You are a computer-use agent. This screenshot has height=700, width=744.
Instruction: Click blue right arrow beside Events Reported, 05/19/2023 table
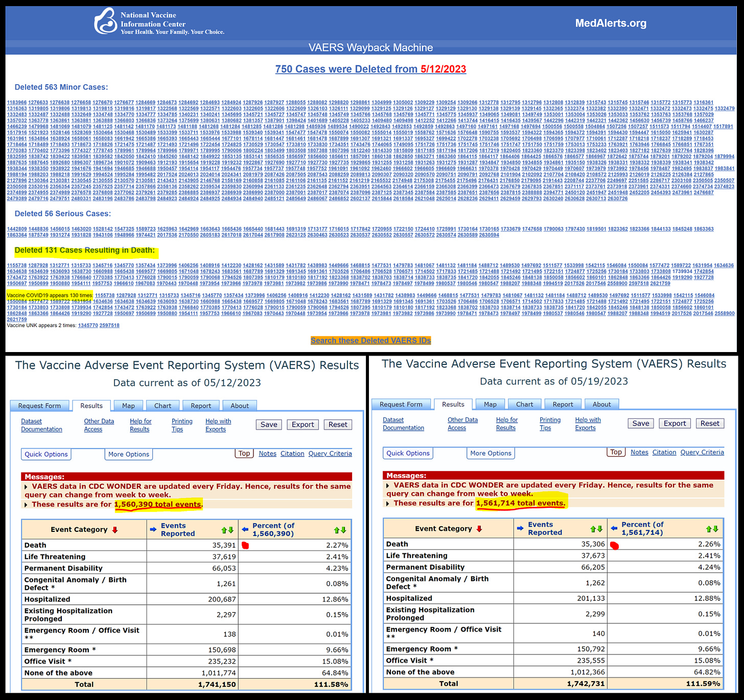(520, 528)
